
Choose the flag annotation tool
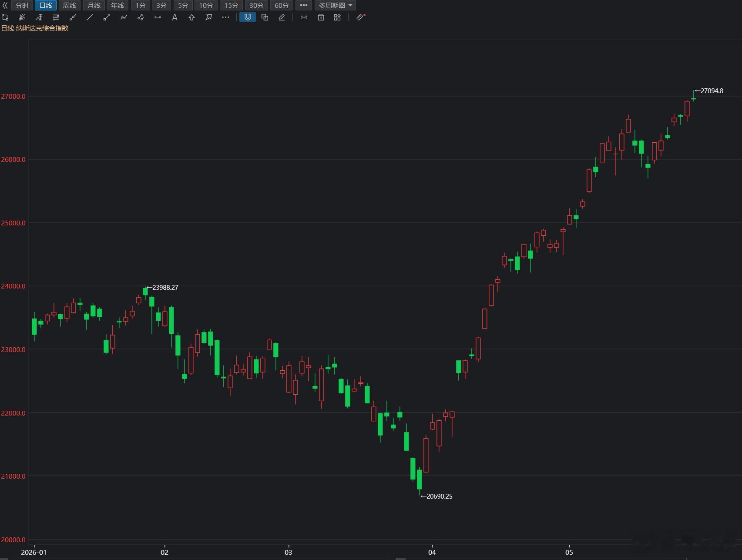pos(209,17)
